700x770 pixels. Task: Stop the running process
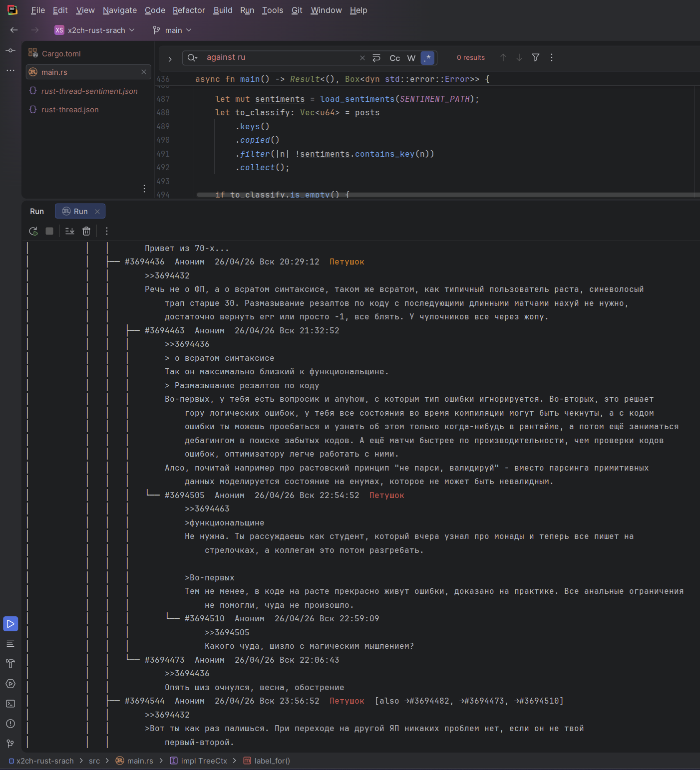pyautogui.click(x=49, y=231)
